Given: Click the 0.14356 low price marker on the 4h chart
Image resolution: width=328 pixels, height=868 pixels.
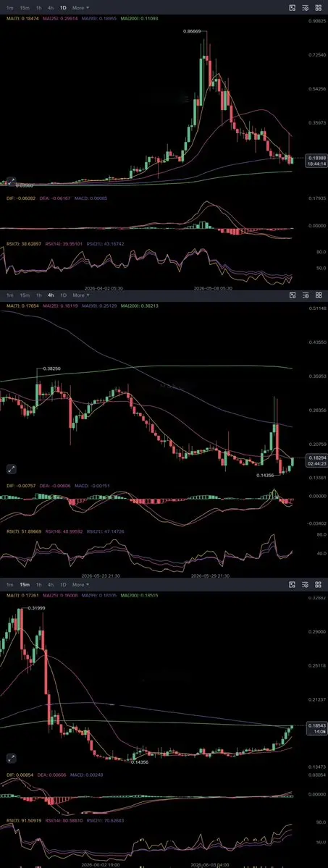Looking at the screenshot, I should [x=266, y=476].
